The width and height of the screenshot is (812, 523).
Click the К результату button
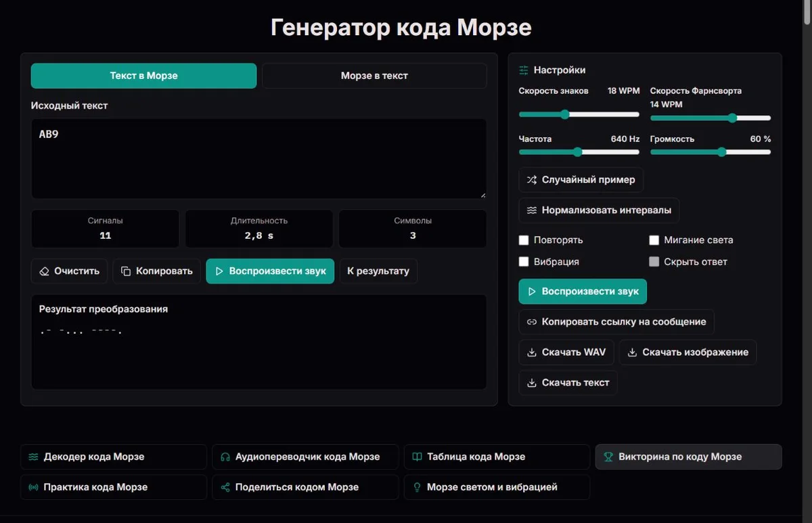[x=378, y=271]
